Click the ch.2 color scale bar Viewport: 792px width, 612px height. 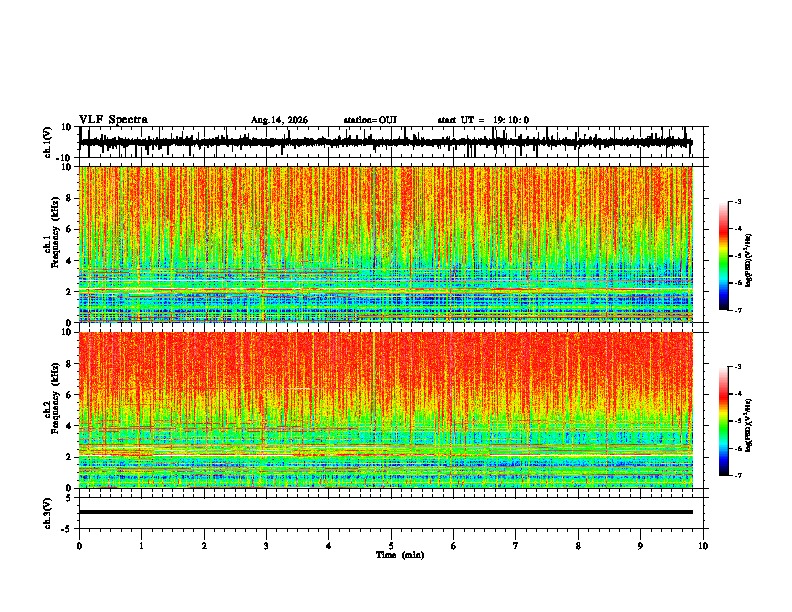(x=723, y=421)
